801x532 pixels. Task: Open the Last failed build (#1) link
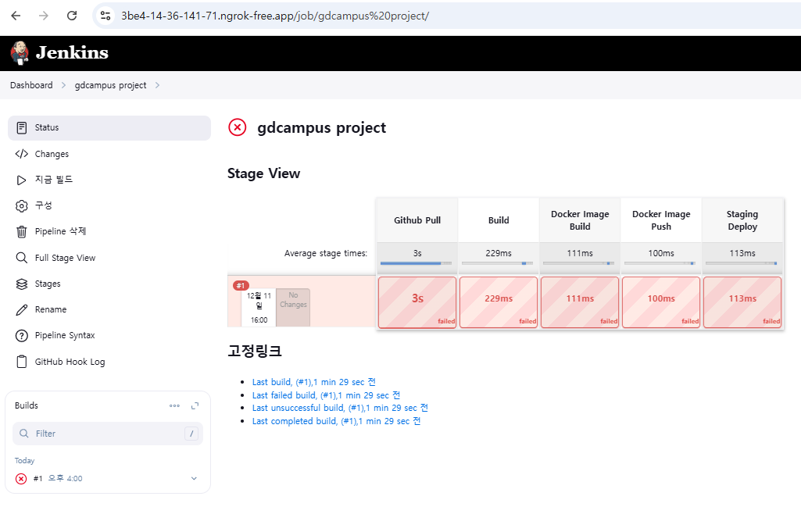click(326, 395)
